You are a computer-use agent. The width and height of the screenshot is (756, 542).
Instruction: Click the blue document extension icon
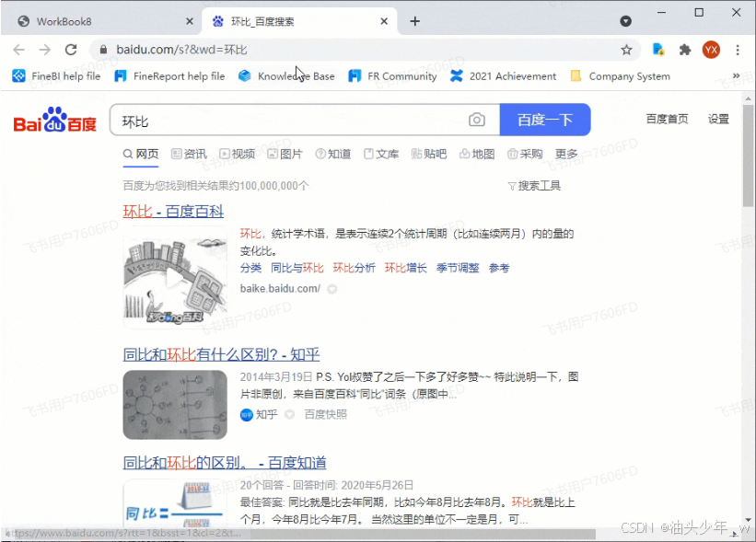658,50
